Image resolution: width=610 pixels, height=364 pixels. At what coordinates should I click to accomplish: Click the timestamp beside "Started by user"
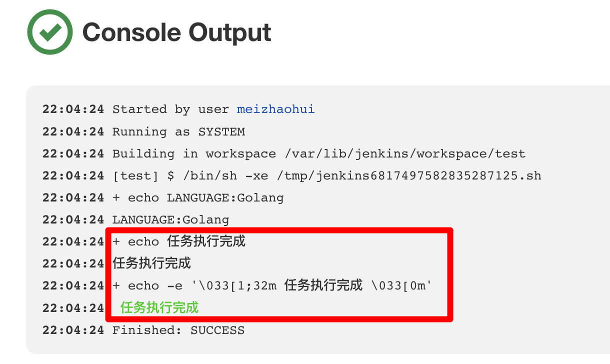pyautogui.click(x=73, y=109)
